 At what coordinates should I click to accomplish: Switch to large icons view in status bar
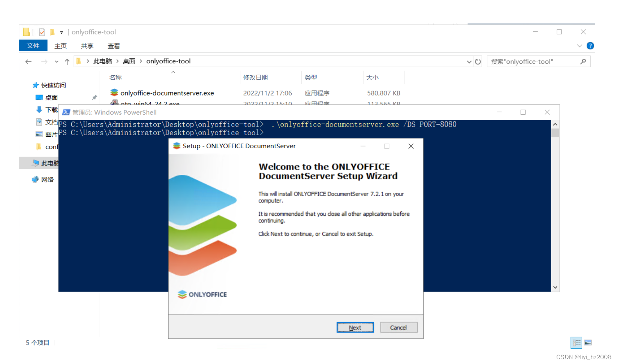coord(588,343)
